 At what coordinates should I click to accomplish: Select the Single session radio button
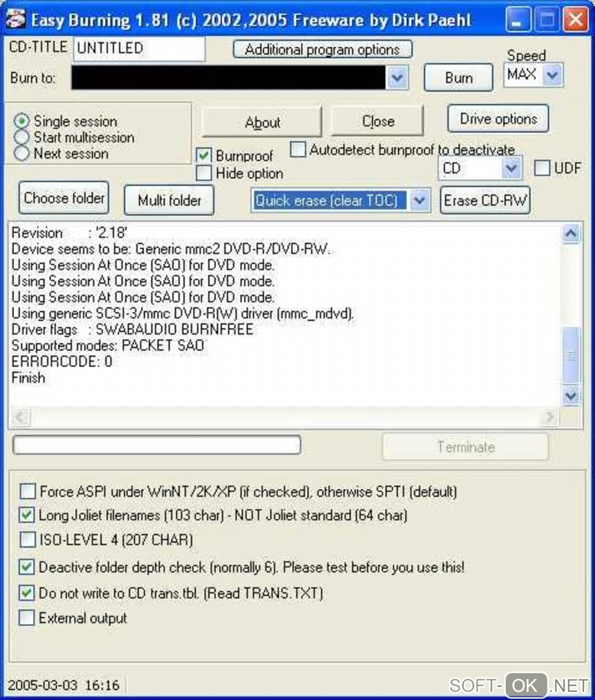tap(22, 121)
